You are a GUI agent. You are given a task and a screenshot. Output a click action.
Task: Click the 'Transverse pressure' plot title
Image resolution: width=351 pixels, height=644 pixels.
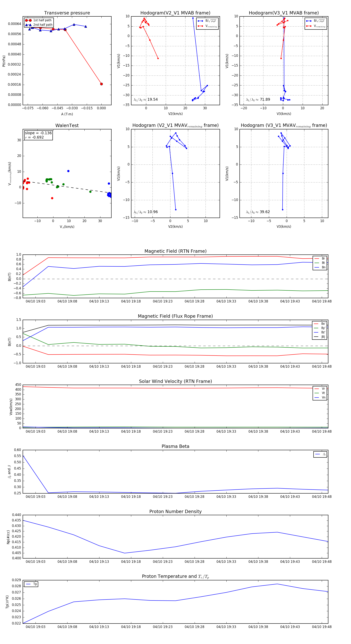(67, 13)
